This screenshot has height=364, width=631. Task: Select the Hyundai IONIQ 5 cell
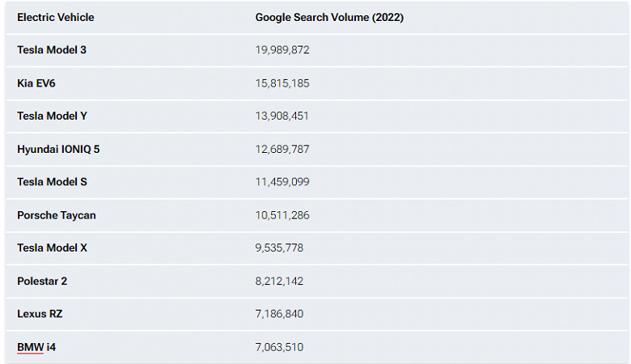(58, 149)
